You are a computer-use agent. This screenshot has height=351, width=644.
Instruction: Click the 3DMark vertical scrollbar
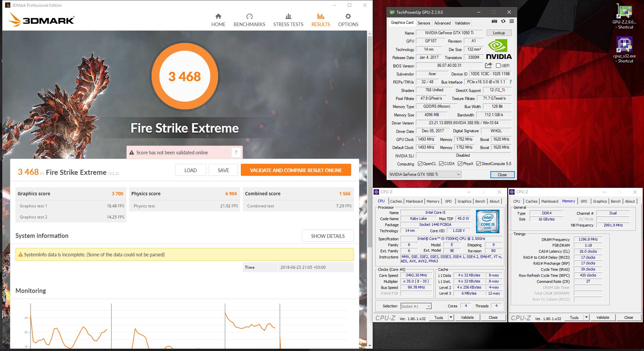coord(370,141)
